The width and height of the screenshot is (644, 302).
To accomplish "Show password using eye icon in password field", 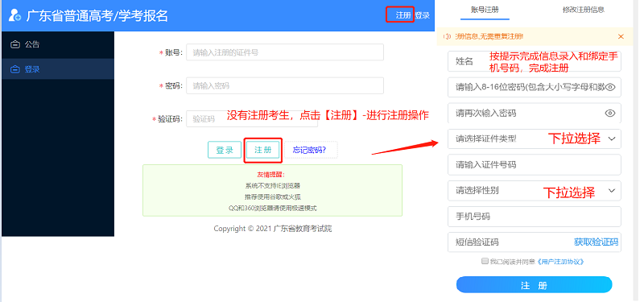I will point(610,87).
